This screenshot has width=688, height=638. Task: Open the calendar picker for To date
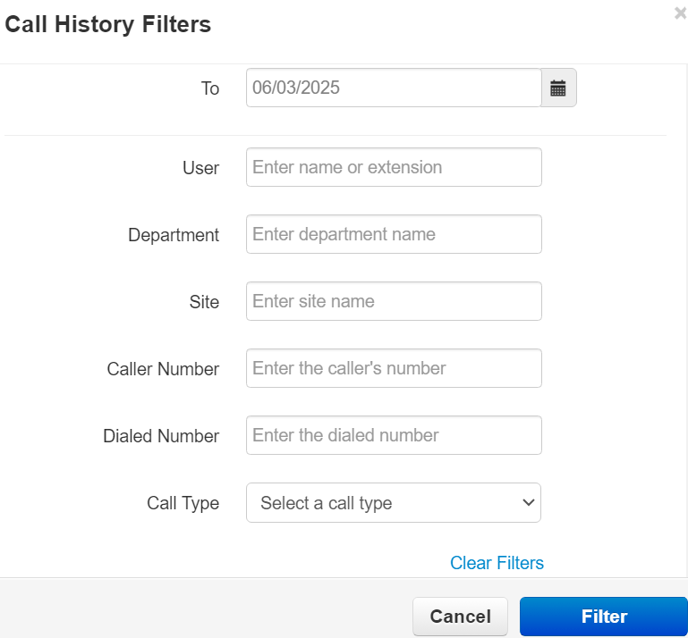(559, 88)
